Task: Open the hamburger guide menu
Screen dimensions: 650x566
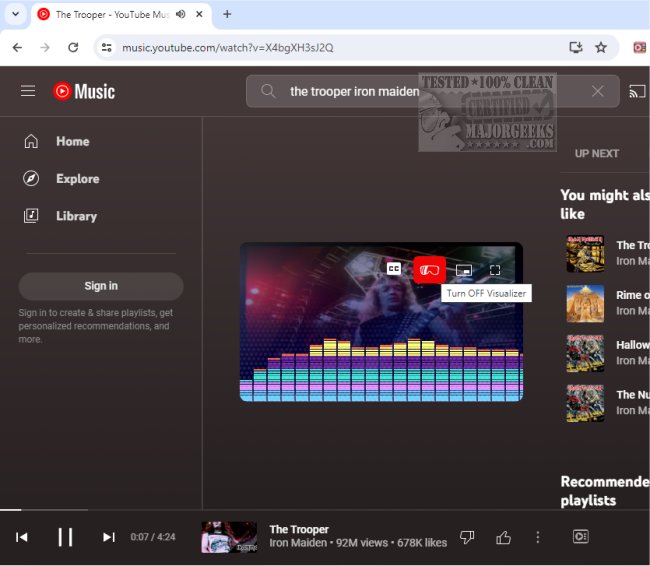Action: (x=28, y=91)
